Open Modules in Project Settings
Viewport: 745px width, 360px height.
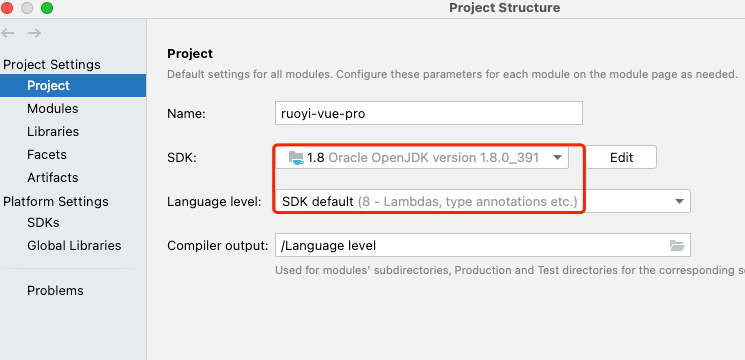click(x=53, y=109)
